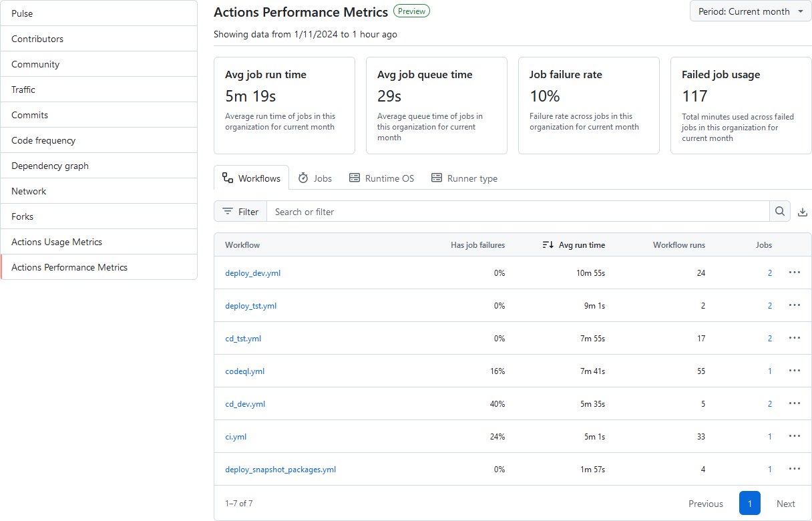This screenshot has width=812, height=521.
Task: Open the three-dot menu for cd_dev.yml
Action: tap(795, 403)
